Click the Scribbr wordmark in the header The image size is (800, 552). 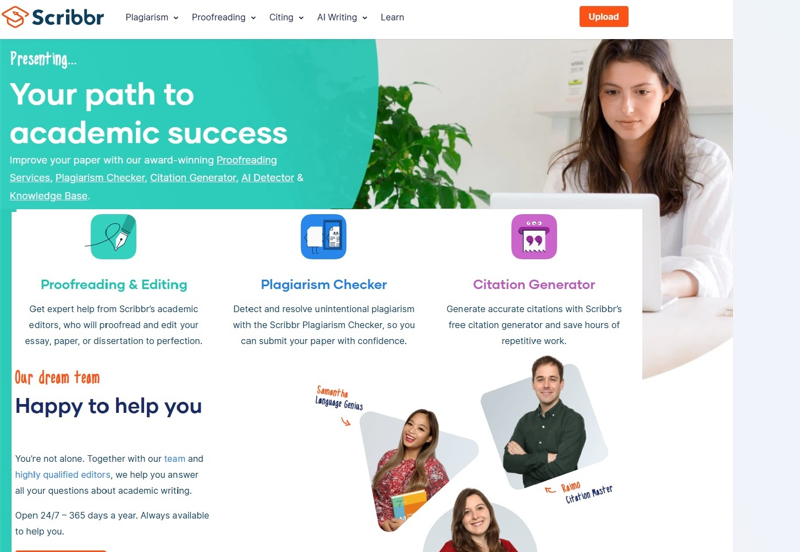[x=68, y=17]
